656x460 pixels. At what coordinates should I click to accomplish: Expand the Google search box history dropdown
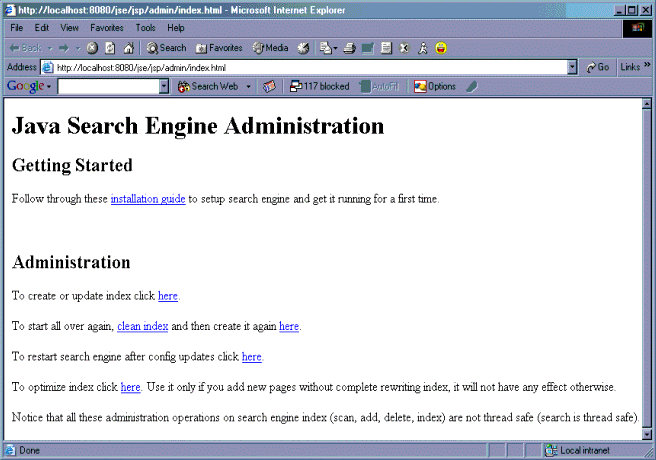pyautogui.click(x=164, y=87)
